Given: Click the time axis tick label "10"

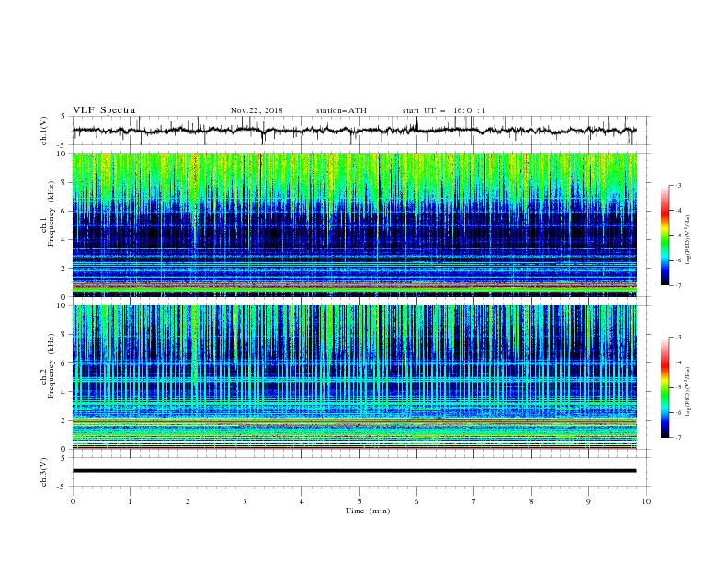Looking at the screenshot, I should (x=646, y=501).
